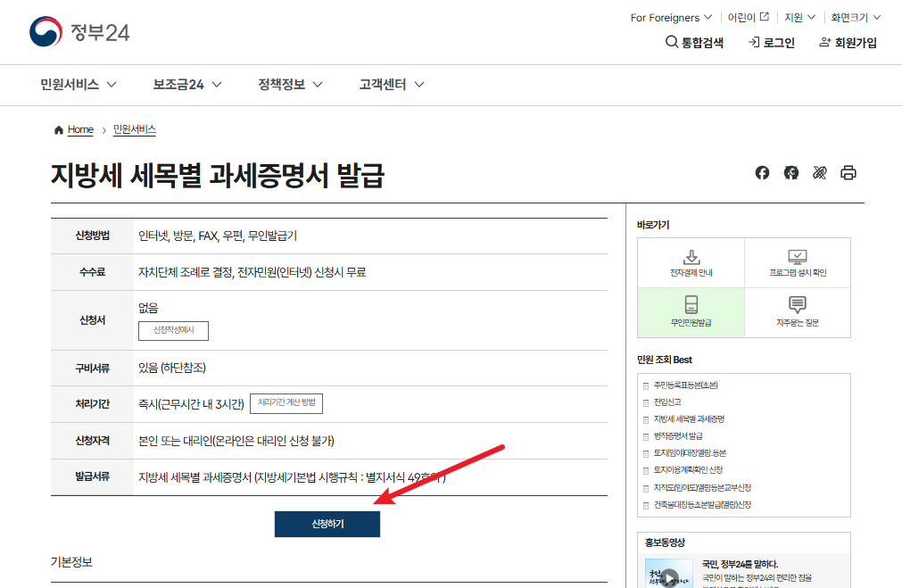Viewport: 902px width, 588px height.
Task: Share the page via the Facebook icon
Action: pos(762,173)
